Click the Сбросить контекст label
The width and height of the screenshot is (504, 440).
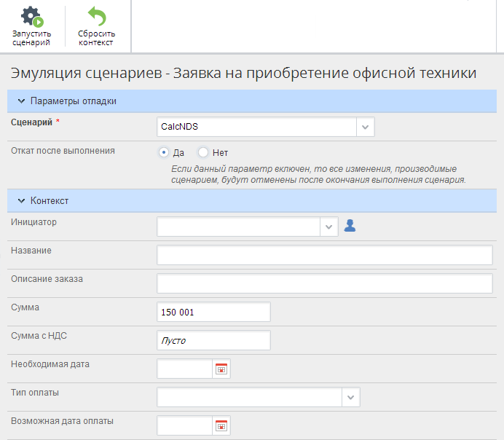[96, 38]
